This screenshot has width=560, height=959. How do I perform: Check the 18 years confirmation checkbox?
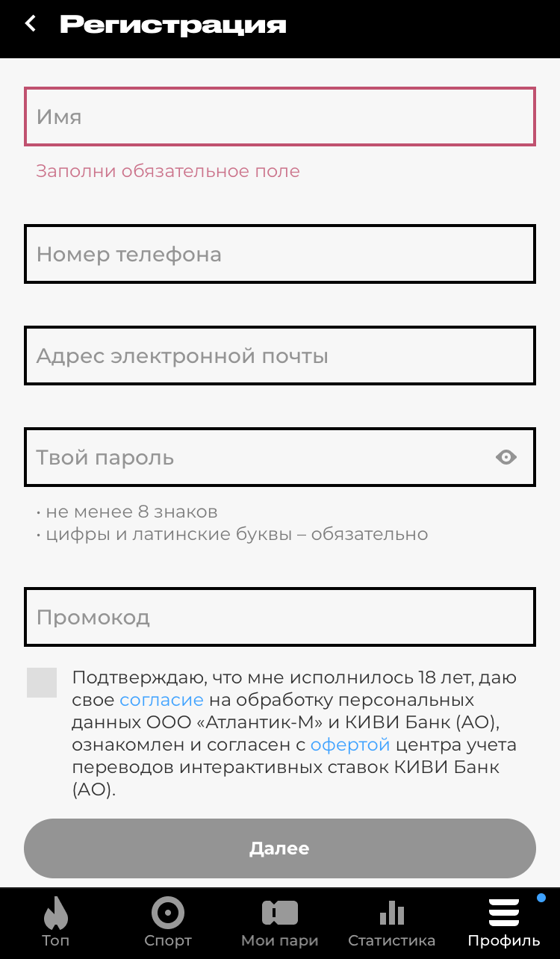click(42, 683)
